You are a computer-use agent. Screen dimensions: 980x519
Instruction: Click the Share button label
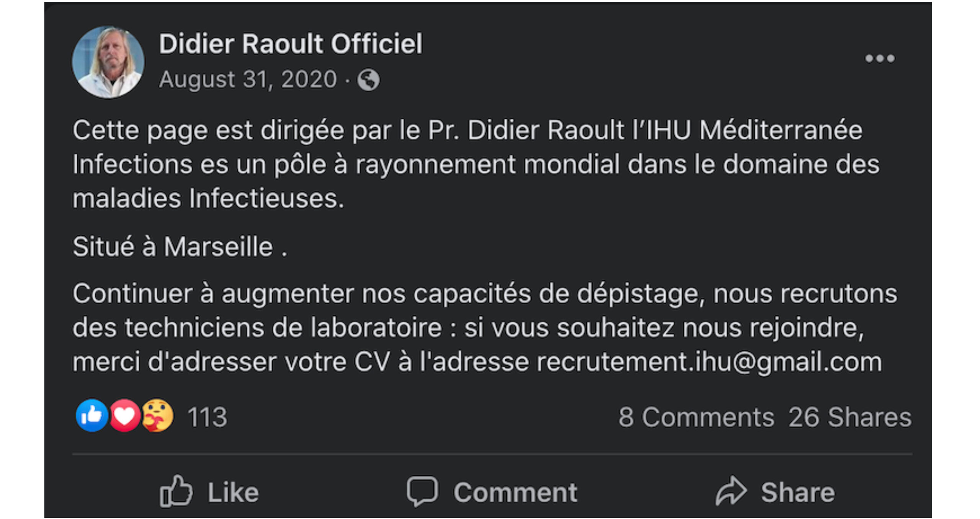point(798,492)
